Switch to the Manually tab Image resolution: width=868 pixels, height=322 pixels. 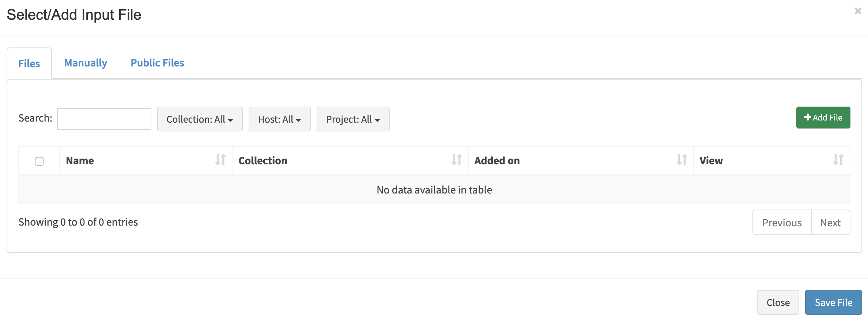coord(86,63)
